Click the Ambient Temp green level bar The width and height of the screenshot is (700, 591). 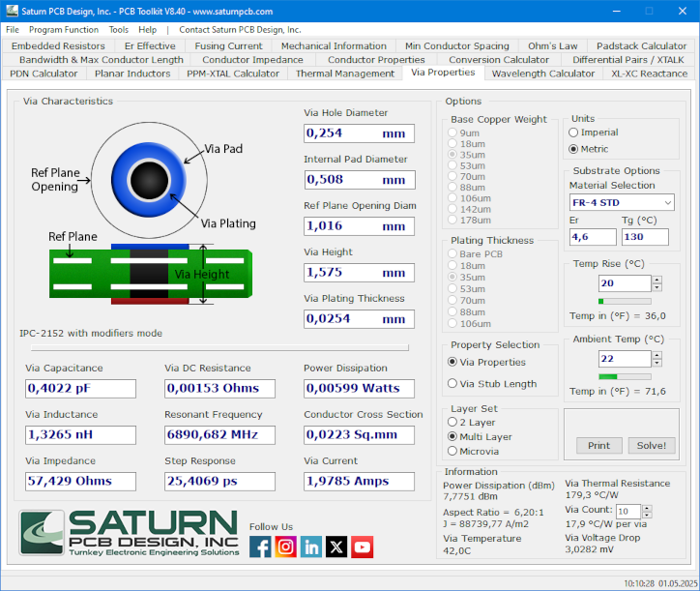coord(625,376)
